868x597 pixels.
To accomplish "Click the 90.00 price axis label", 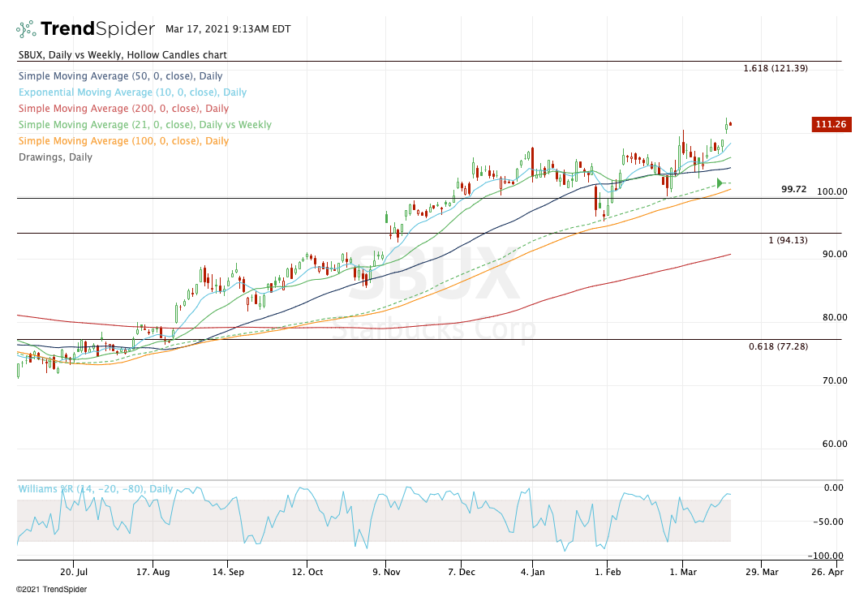I will [834, 254].
